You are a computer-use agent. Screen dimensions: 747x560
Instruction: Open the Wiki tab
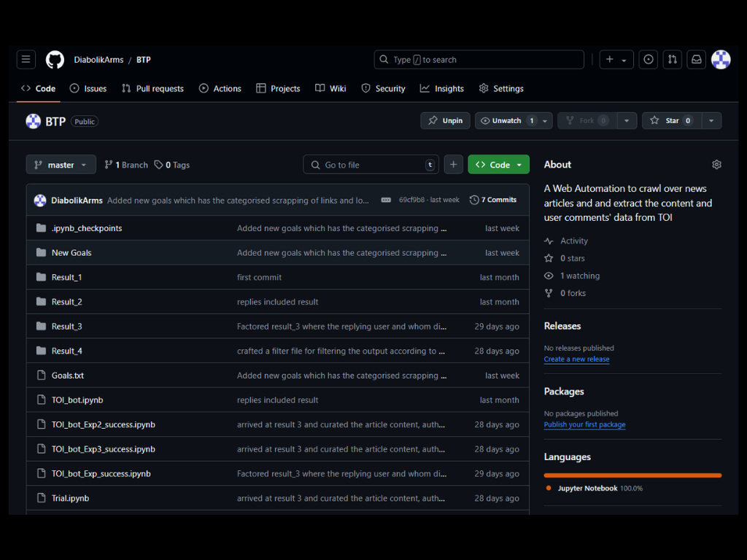pyautogui.click(x=330, y=88)
